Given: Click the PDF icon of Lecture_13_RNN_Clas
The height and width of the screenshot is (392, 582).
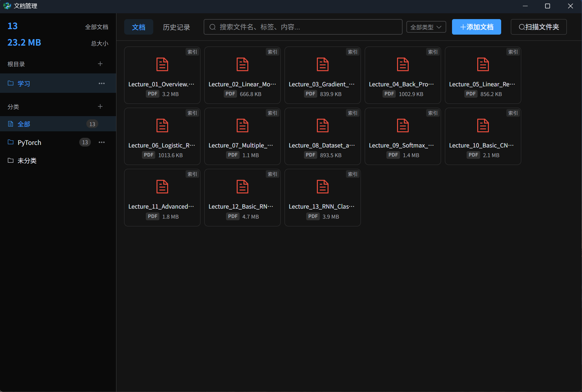Looking at the screenshot, I should [x=323, y=187].
